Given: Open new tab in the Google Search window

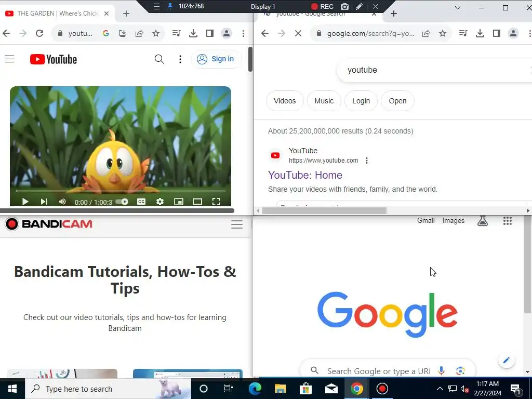Looking at the screenshot, I should pos(394,14).
